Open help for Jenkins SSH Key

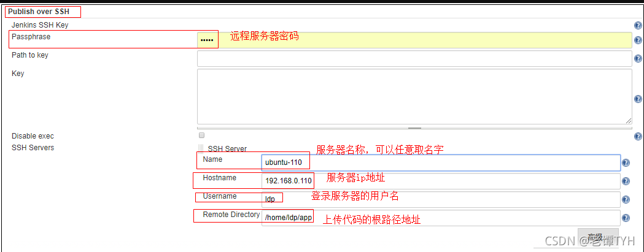[x=638, y=26]
